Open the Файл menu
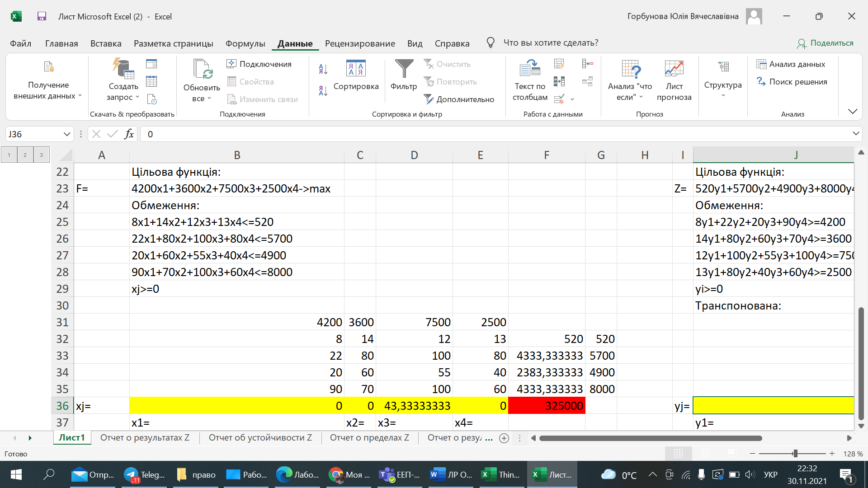Image resolution: width=868 pixels, height=488 pixels. 20,43
